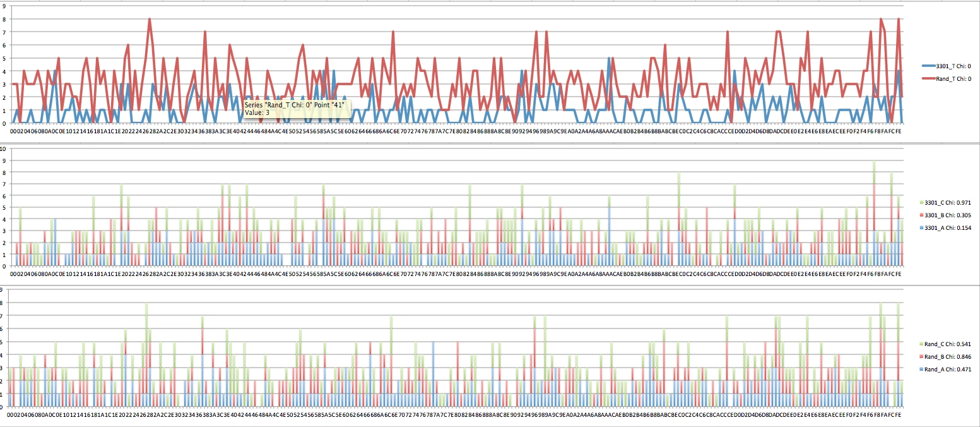Select the top line chart's hex category axis labels

(x=456, y=131)
